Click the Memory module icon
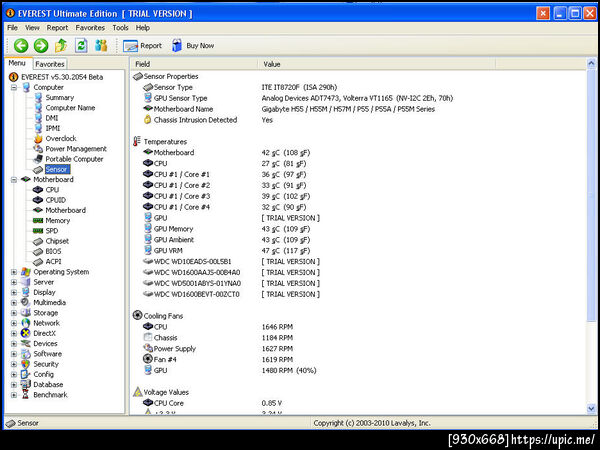600x450 pixels. pos(38,221)
